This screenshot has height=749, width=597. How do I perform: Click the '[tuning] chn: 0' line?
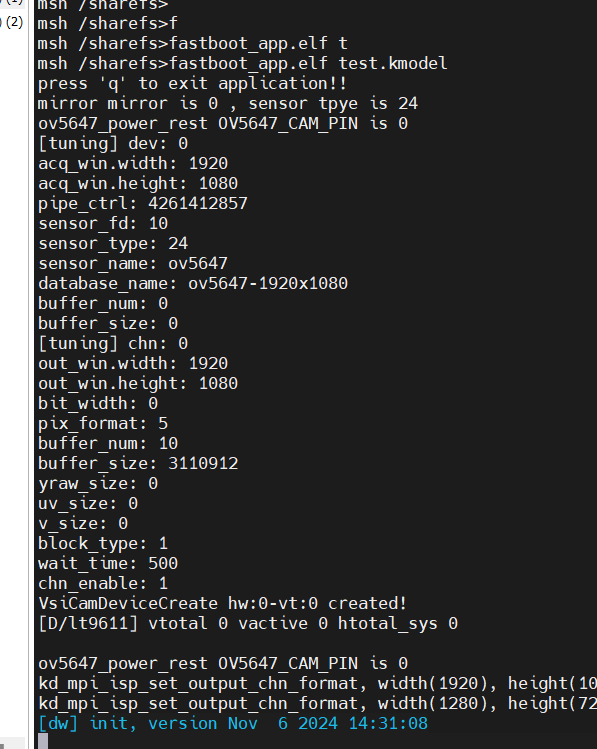coord(113,343)
